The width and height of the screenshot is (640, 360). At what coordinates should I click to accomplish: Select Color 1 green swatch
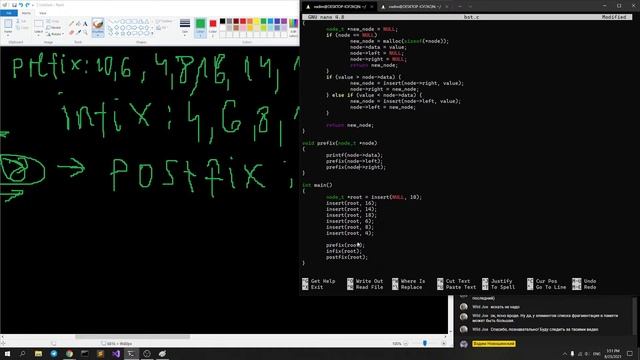(x=200, y=27)
